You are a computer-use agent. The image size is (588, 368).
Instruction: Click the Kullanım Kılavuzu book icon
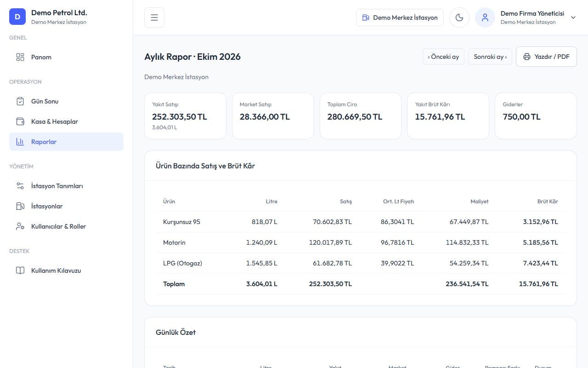pos(20,270)
